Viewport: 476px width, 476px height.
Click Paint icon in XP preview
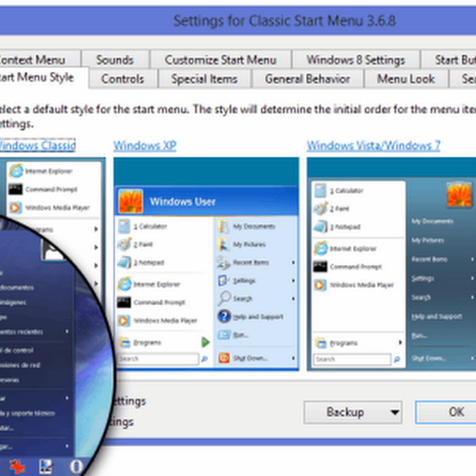coord(124,245)
